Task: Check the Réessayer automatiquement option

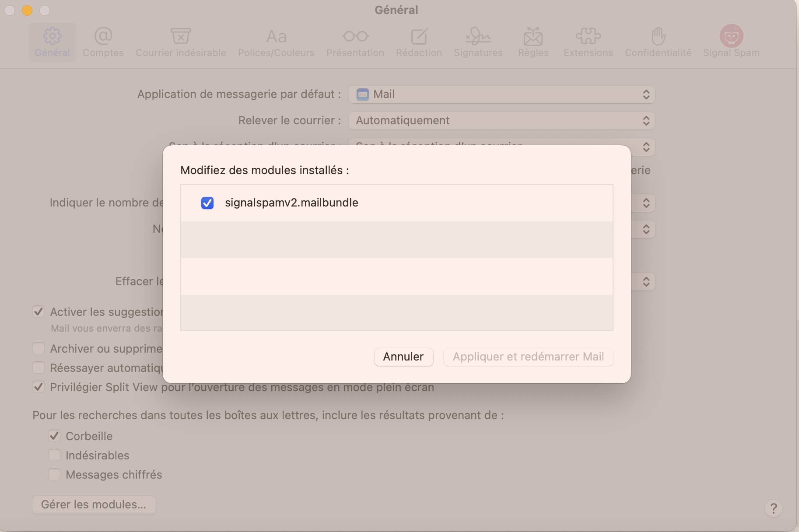Action: [39, 368]
